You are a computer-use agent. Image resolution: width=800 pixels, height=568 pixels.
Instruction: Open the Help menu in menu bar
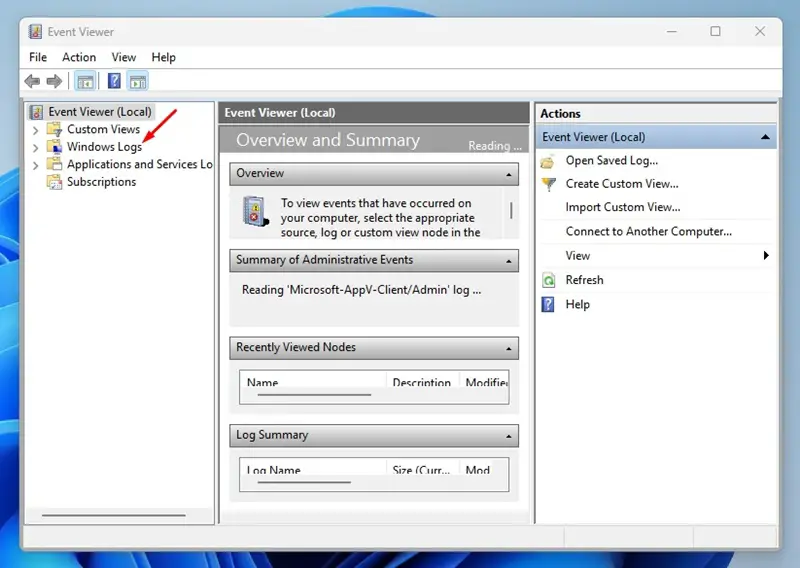click(x=163, y=57)
